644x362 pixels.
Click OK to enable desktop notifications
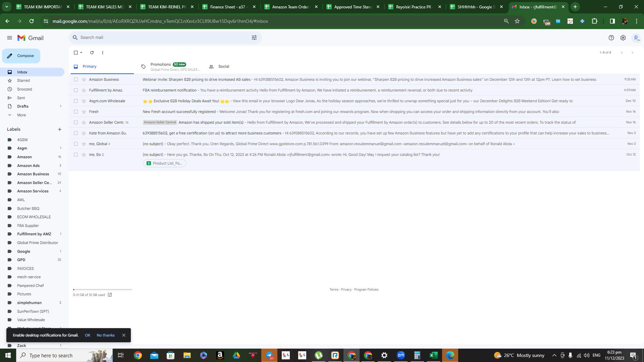[x=88, y=336]
